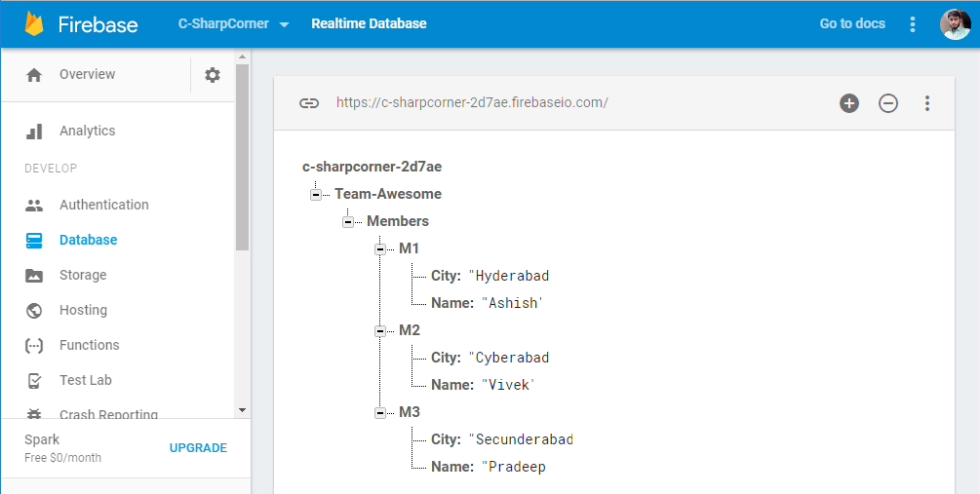Viewport: 980px width, 494px height.
Task: Open the Storage section
Action: pos(83,275)
